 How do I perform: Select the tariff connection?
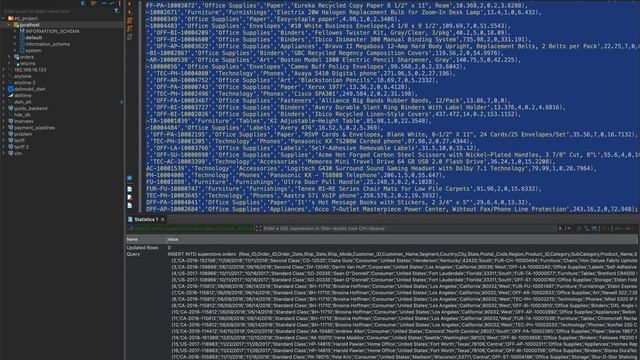point(19,140)
